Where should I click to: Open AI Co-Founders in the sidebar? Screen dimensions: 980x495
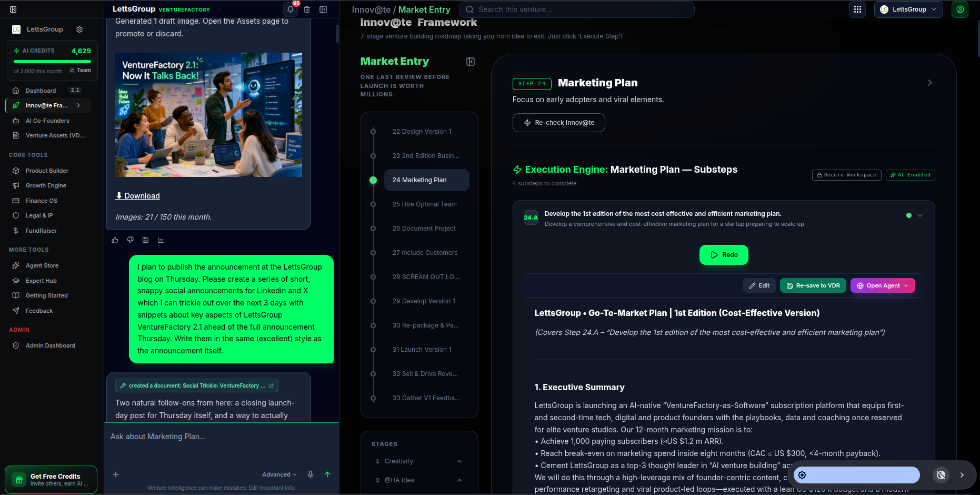(48, 121)
